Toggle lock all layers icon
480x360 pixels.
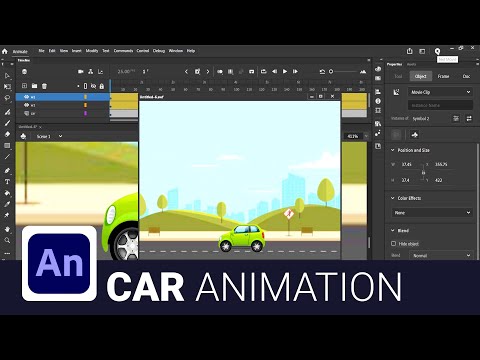[102, 86]
